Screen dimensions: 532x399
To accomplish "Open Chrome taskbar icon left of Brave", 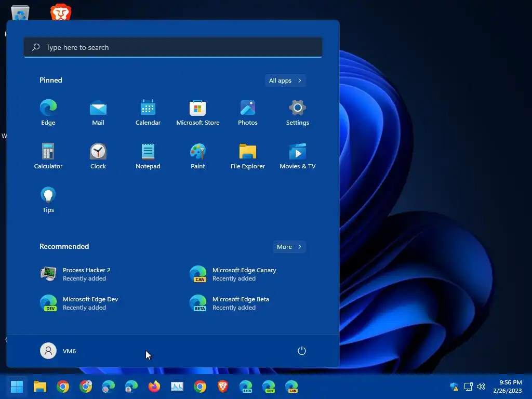I will click(200, 387).
